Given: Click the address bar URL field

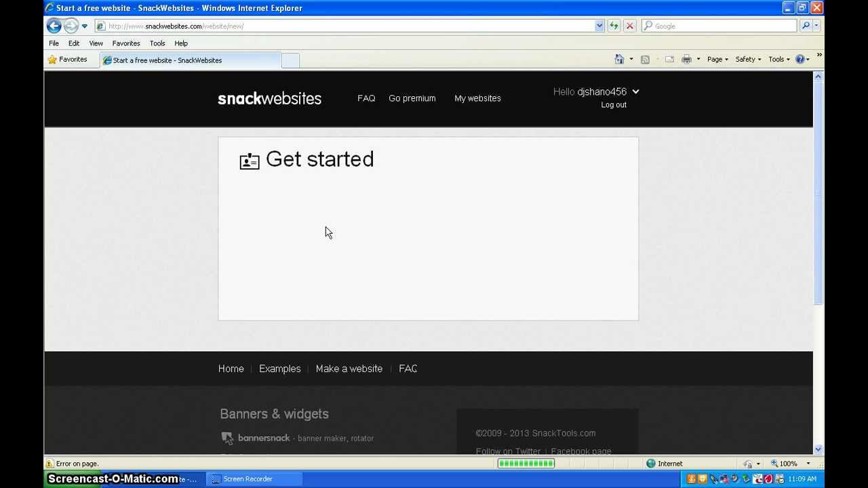Looking at the screenshot, I should coord(344,26).
